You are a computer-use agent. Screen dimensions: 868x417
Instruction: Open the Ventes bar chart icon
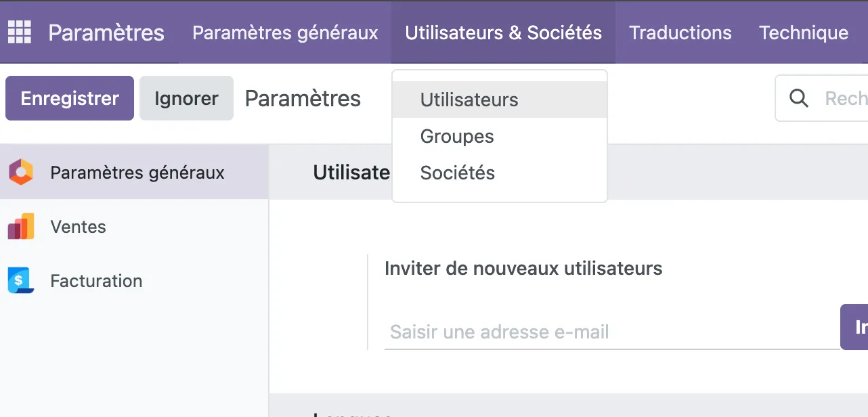click(x=21, y=226)
